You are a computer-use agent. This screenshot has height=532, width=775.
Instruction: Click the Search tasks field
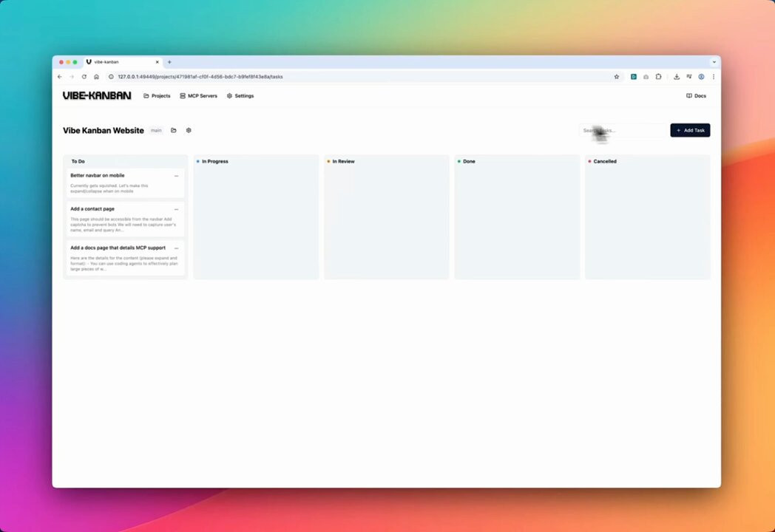coord(623,130)
